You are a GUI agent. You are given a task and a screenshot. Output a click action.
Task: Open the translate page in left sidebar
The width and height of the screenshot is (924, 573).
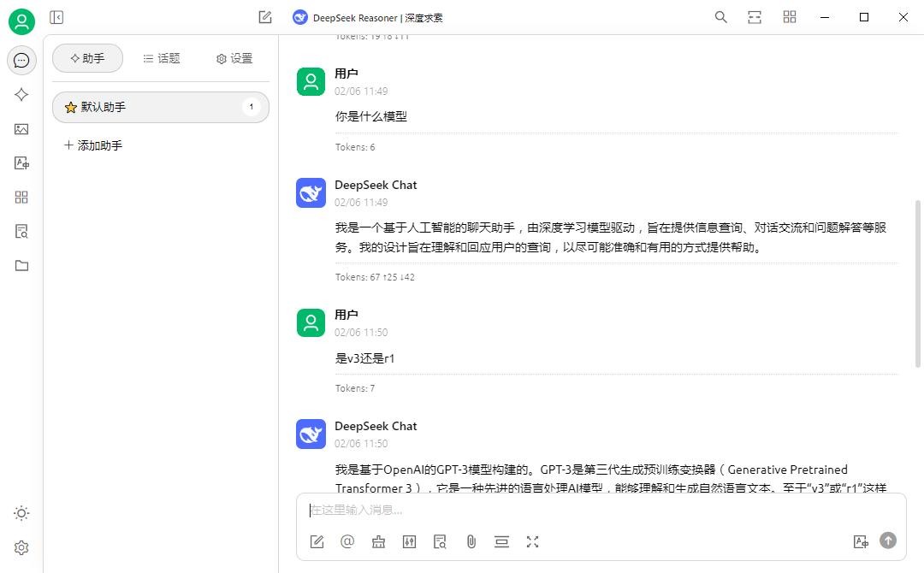point(21,163)
